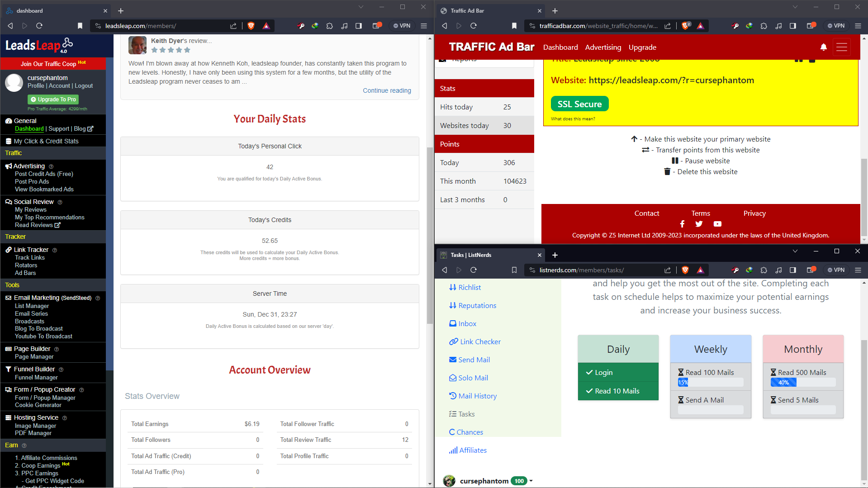The width and height of the screenshot is (868, 488).
Task: Open Upgrade tab in Traffic Ad Bar nav
Action: click(642, 47)
